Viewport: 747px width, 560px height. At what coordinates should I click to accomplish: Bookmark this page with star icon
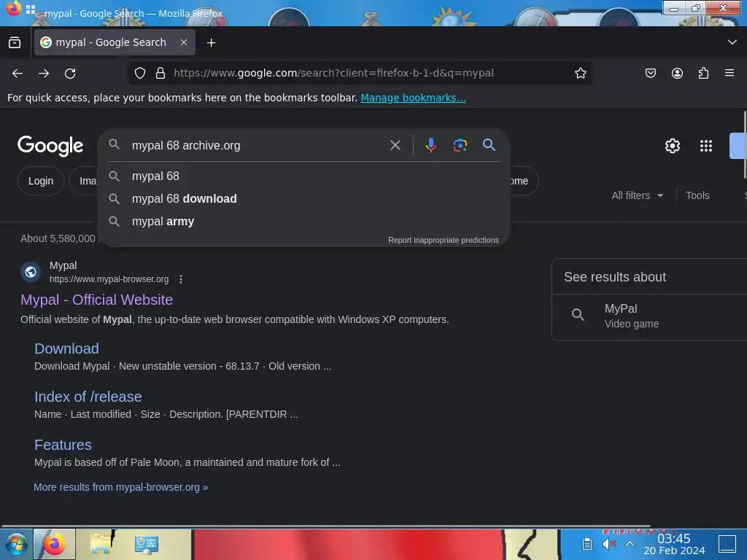[580, 73]
